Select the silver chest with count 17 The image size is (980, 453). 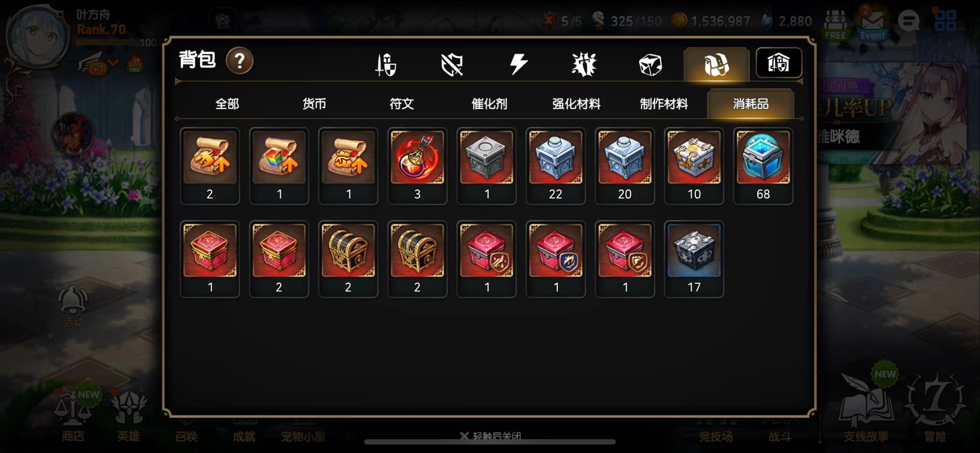[x=694, y=259]
